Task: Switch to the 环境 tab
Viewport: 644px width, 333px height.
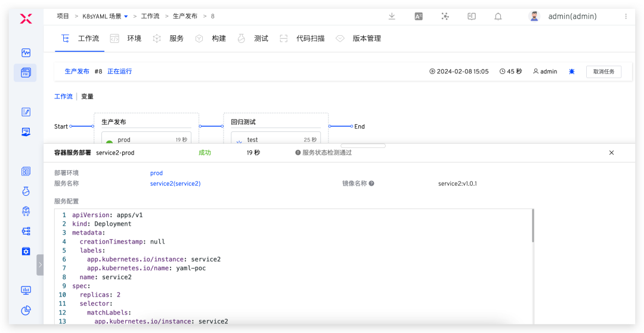Action: pyautogui.click(x=126, y=39)
